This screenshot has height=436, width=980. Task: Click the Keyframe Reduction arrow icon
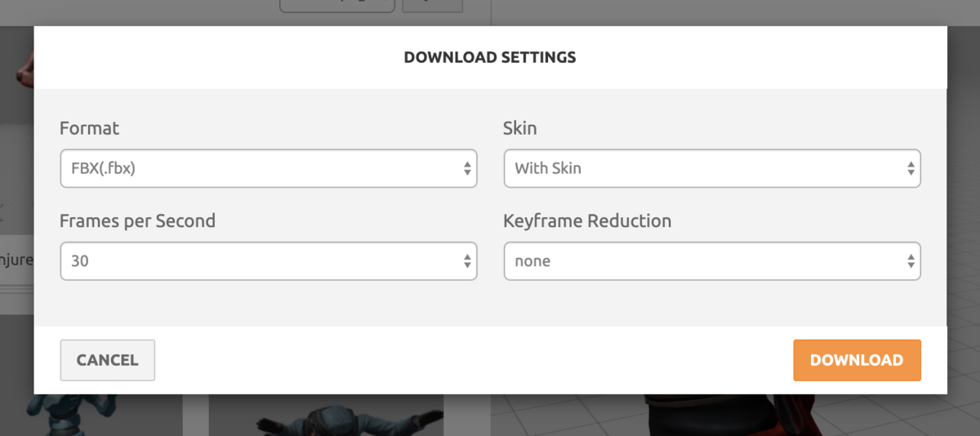point(910,261)
